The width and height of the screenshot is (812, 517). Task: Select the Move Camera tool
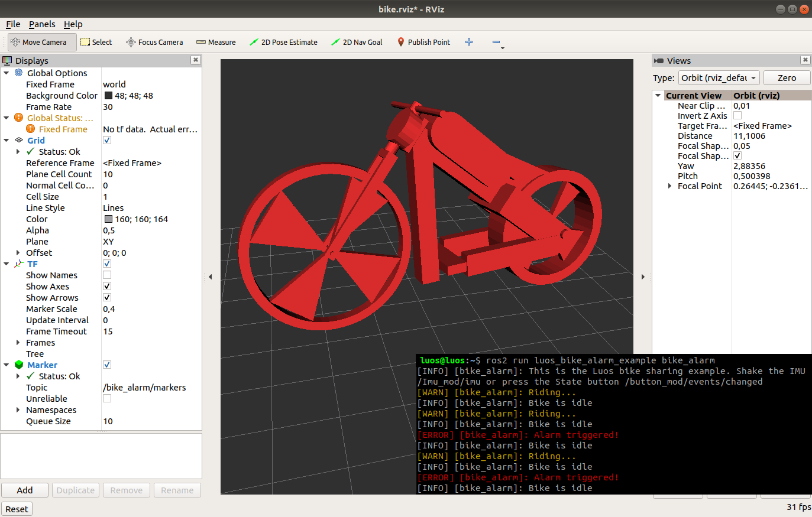(39, 42)
